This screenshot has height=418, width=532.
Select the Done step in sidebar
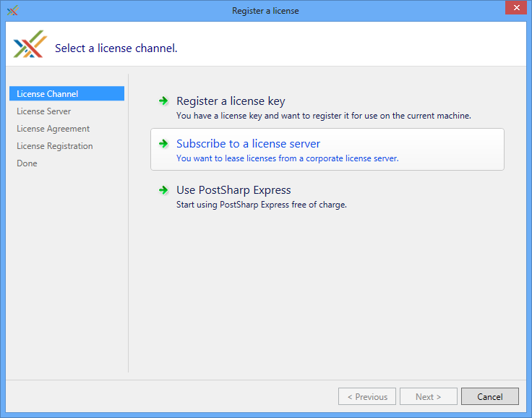click(x=27, y=163)
